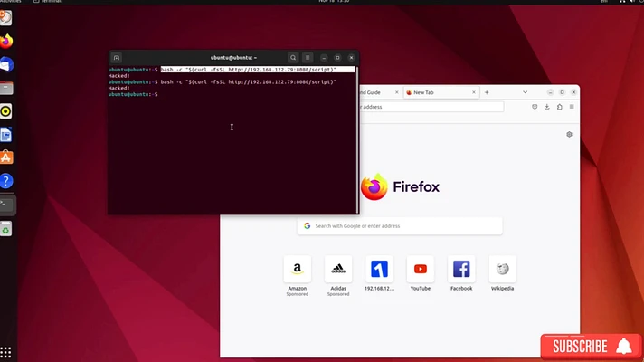Close the Firefox window
Screen dimensions: 644x362
pos(573,92)
